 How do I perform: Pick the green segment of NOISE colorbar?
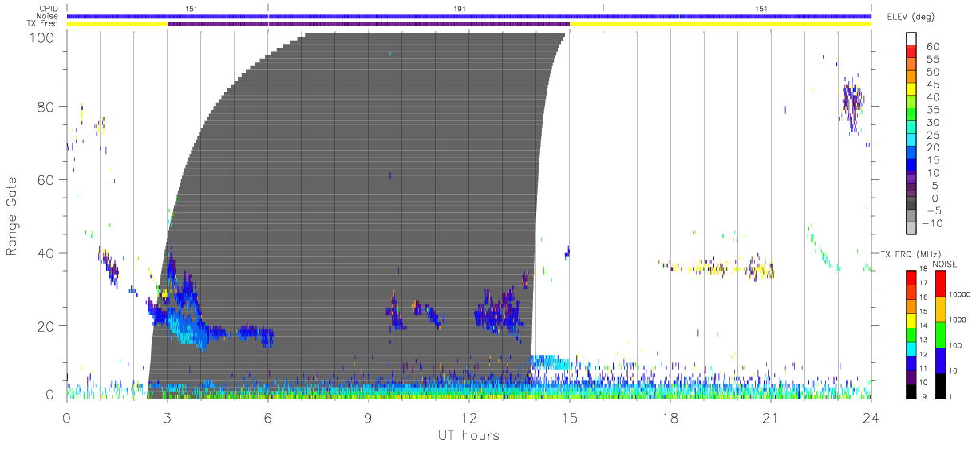940,334
